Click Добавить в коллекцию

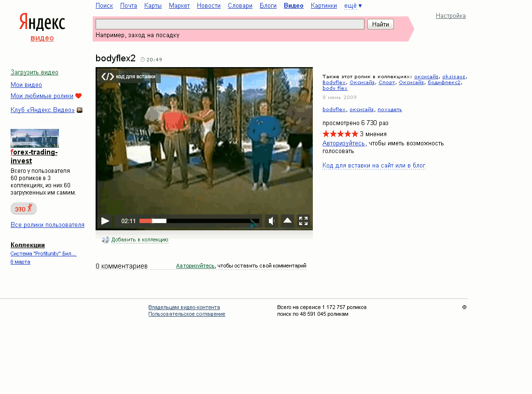(140, 239)
